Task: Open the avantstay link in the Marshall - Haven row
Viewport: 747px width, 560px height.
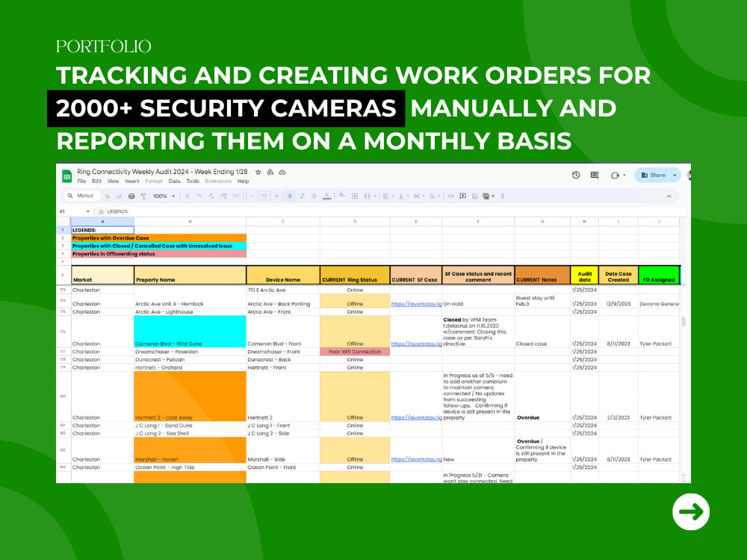Action: [x=416, y=459]
